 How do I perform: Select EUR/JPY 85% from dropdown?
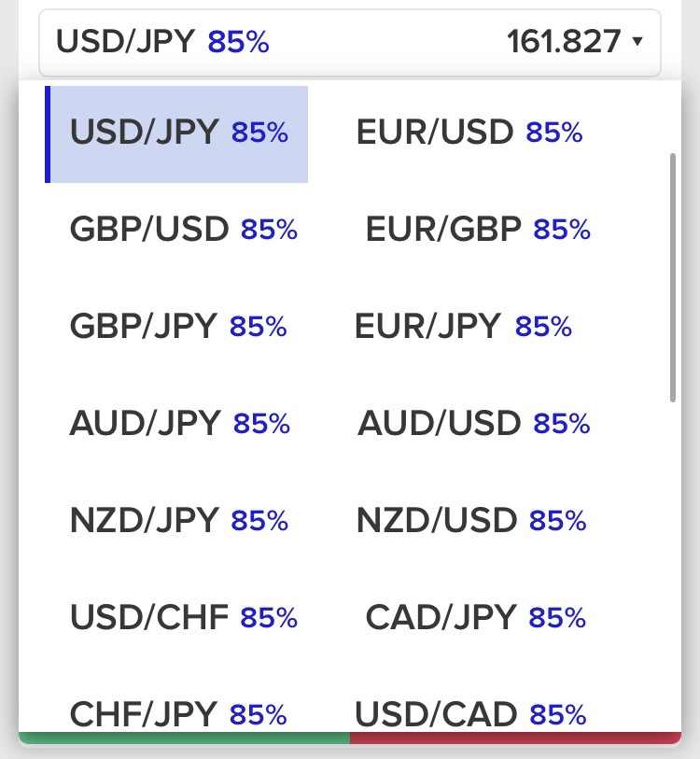[x=463, y=326]
